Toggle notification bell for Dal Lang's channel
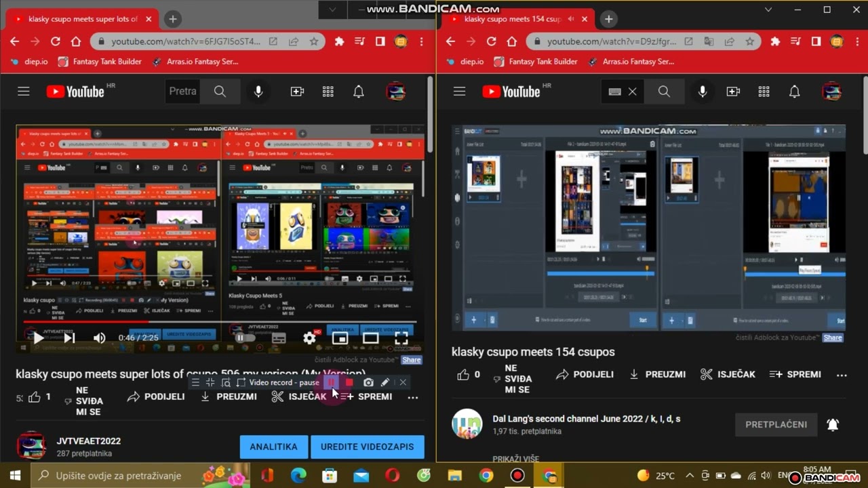 833,425
